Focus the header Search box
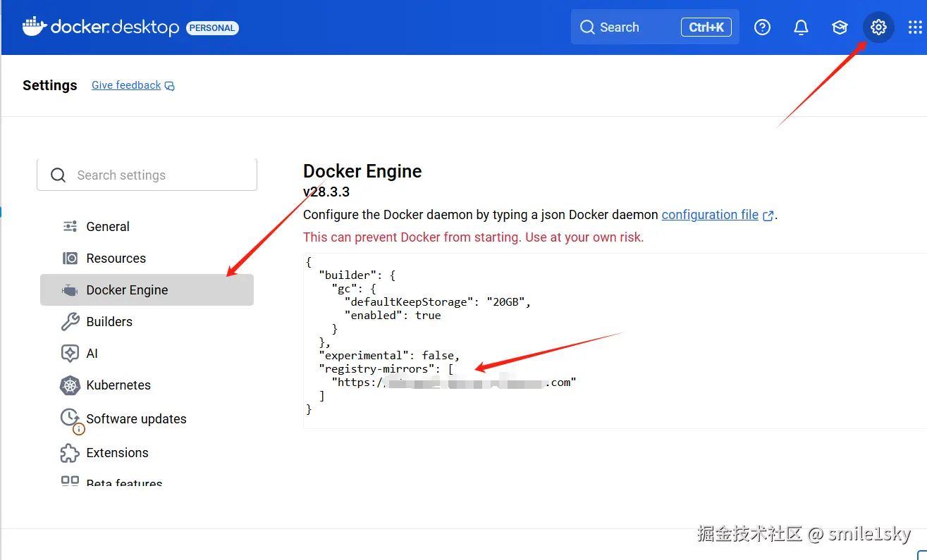Viewport: 927px width, 560px height. (x=655, y=27)
